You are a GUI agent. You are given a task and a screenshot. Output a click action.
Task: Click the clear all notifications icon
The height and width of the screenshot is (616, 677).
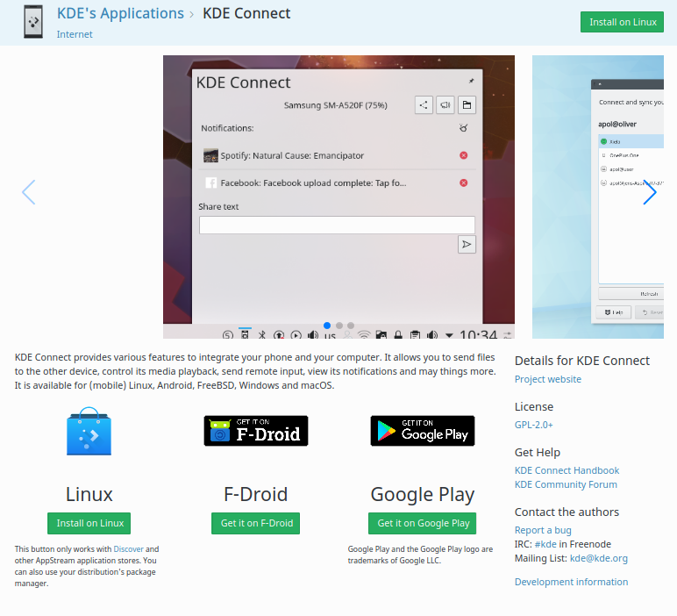pyautogui.click(x=463, y=128)
